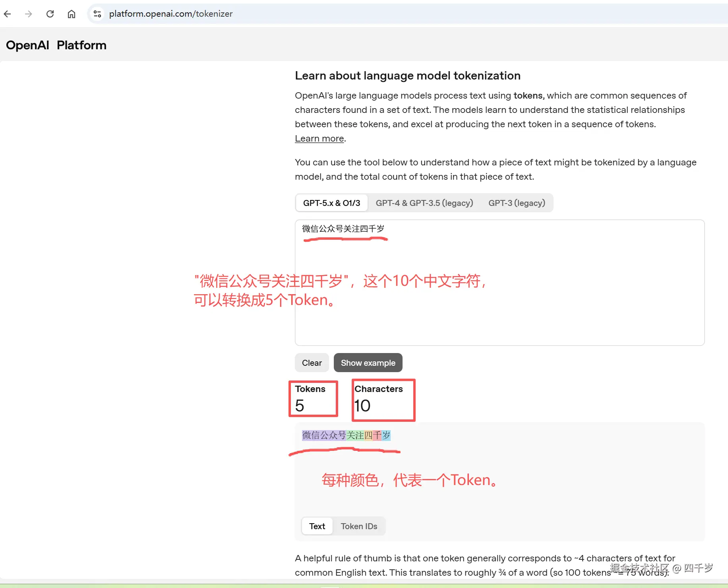
Task: Click the site permissions icon in address bar
Action: 97,14
